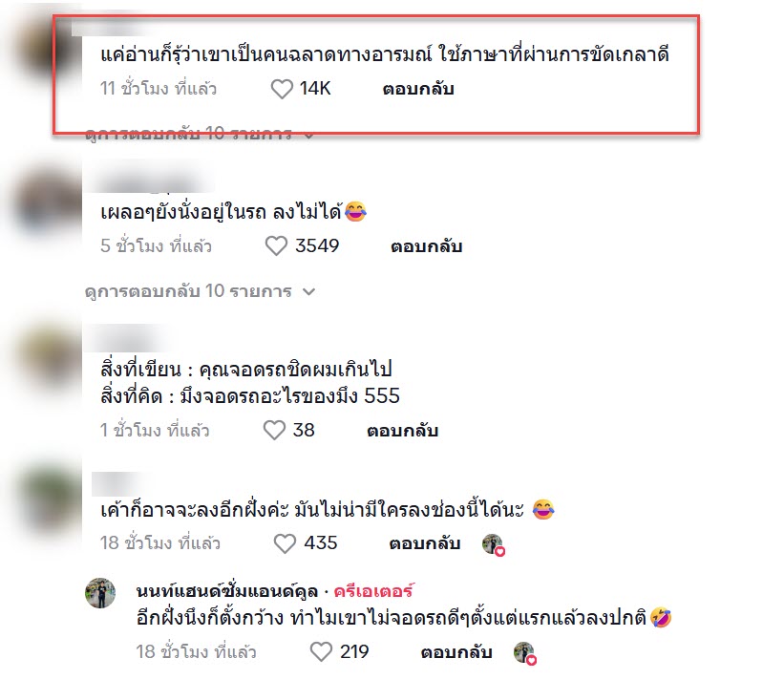The height and width of the screenshot is (680, 784).
Task: Expand replies under the 14K-like comment
Action: tap(200, 134)
